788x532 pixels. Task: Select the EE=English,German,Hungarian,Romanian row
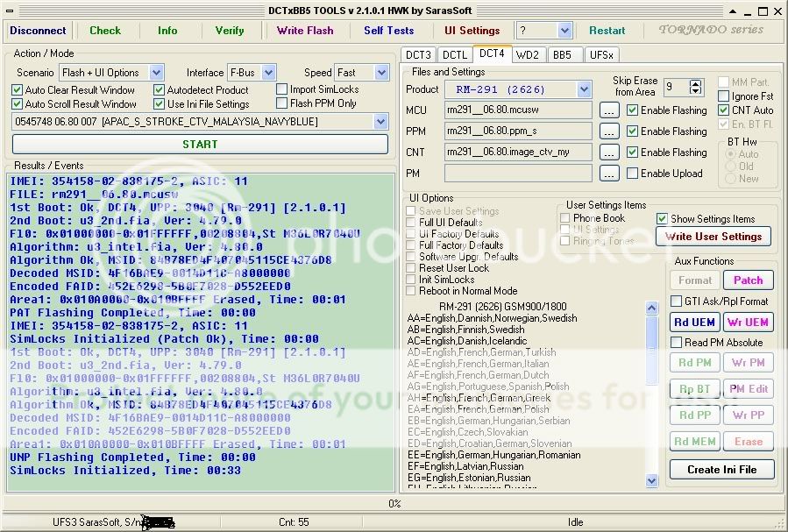click(x=493, y=455)
